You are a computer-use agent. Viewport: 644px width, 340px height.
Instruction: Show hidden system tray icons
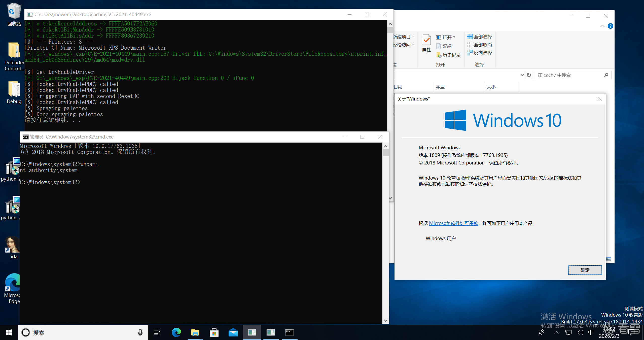556,332
